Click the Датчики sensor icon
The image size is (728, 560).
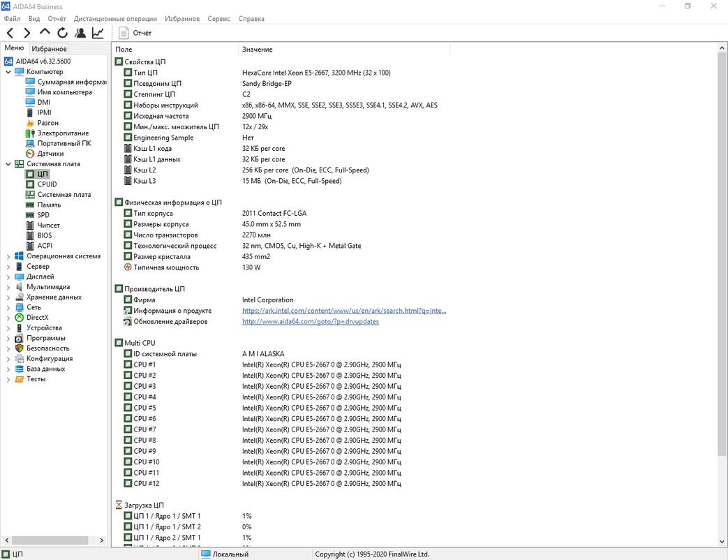coord(30,153)
